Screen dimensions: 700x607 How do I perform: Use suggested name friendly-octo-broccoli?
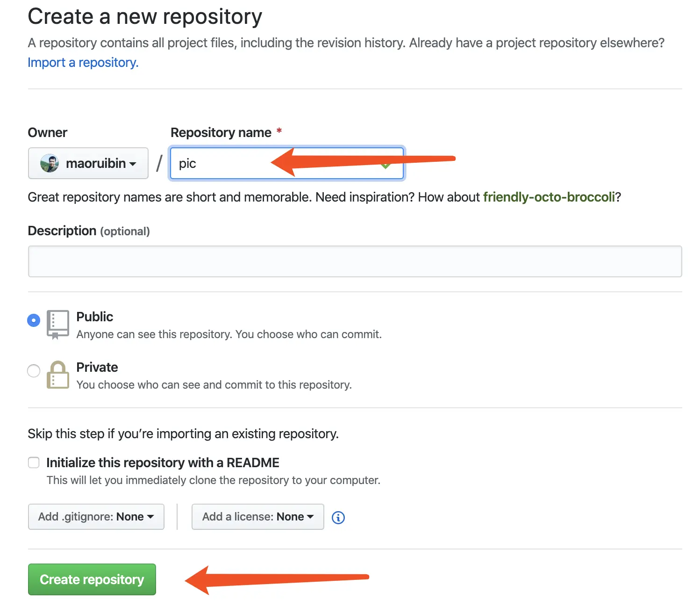[549, 197]
